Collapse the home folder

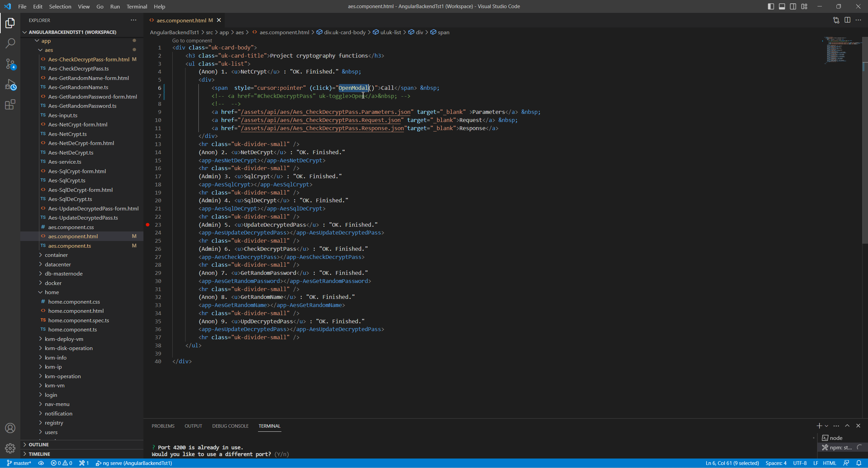click(52, 292)
